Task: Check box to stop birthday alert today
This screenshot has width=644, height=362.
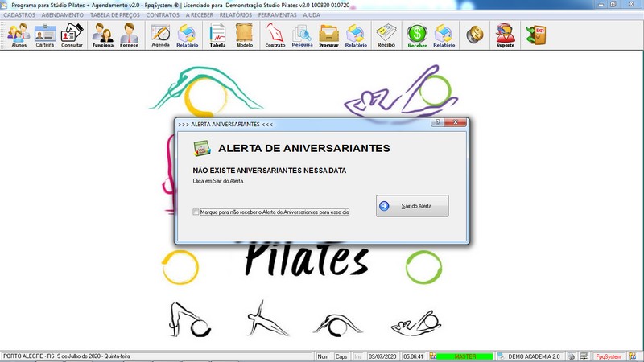Action: (196, 212)
